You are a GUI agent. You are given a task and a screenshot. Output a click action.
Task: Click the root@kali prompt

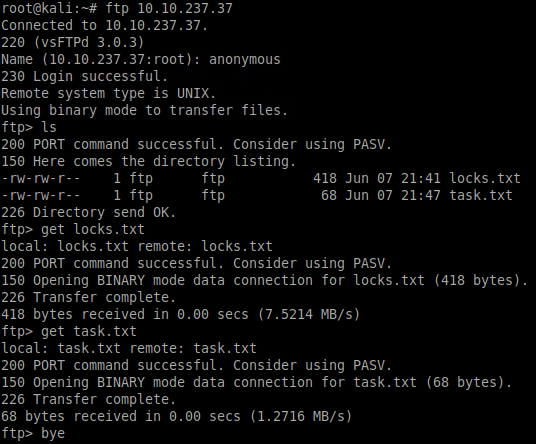49,9
